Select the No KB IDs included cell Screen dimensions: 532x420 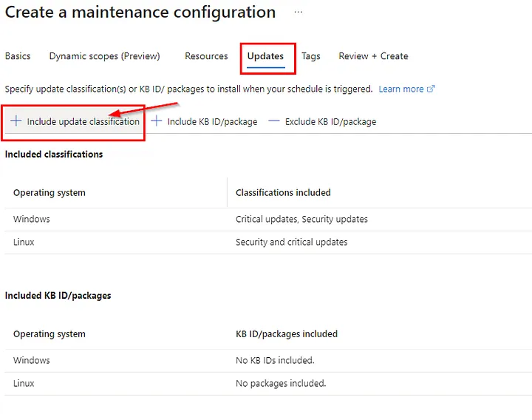point(275,361)
